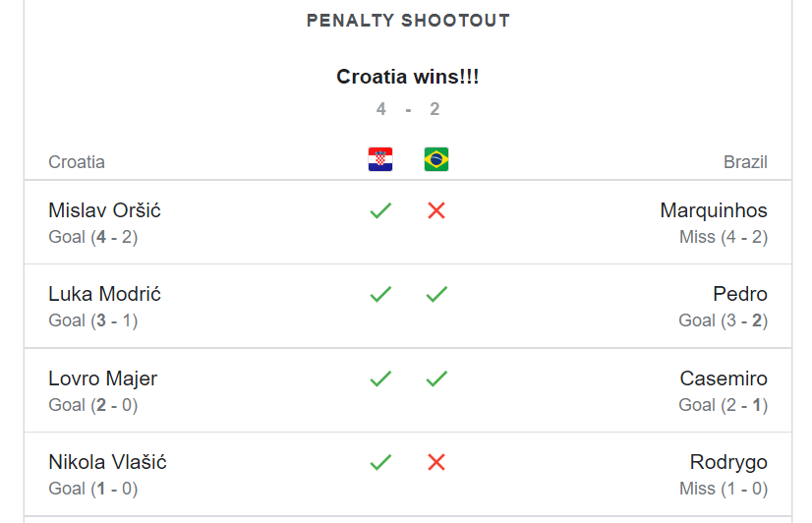The image size is (812, 523).
Task: Click the Brazil flag icon
Action: pyautogui.click(x=436, y=159)
